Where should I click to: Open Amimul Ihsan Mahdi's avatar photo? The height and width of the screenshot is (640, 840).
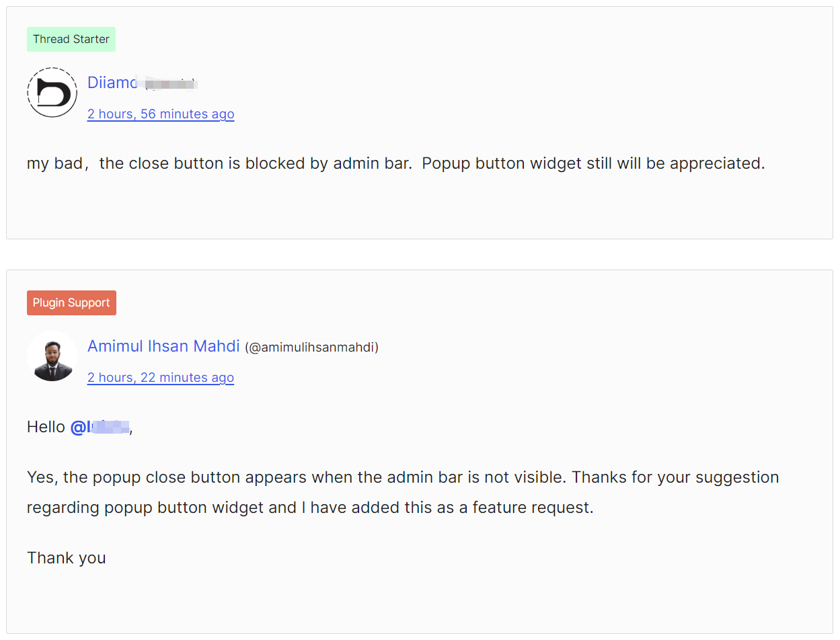[52, 356]
